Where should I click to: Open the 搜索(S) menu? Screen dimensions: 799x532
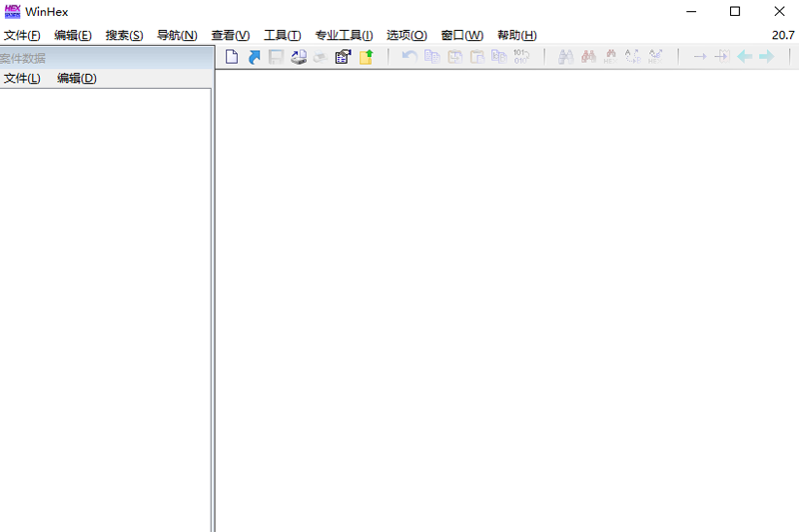[x=124, y=35]
